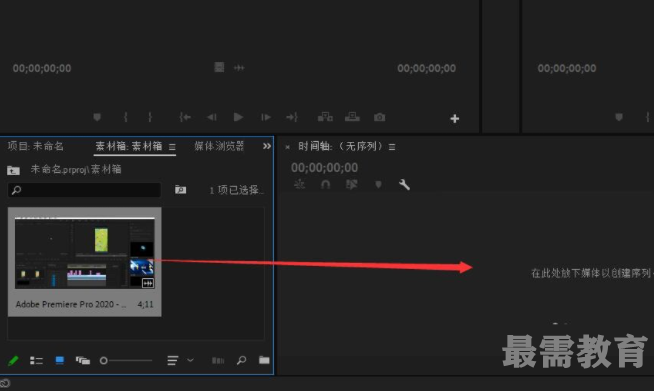Open the timeline panel menu

pyautogui.click(x=392, y=147)
